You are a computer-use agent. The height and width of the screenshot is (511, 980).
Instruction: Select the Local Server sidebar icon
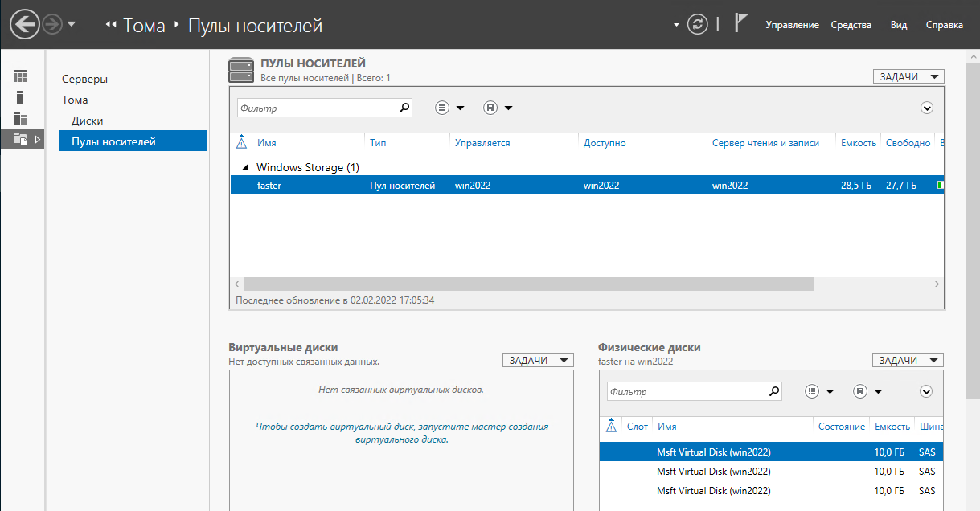click(x=20, y=97)
